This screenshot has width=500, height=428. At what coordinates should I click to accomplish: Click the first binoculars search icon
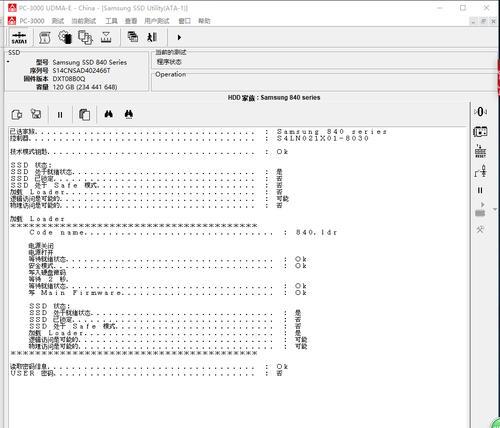[108, 114]
